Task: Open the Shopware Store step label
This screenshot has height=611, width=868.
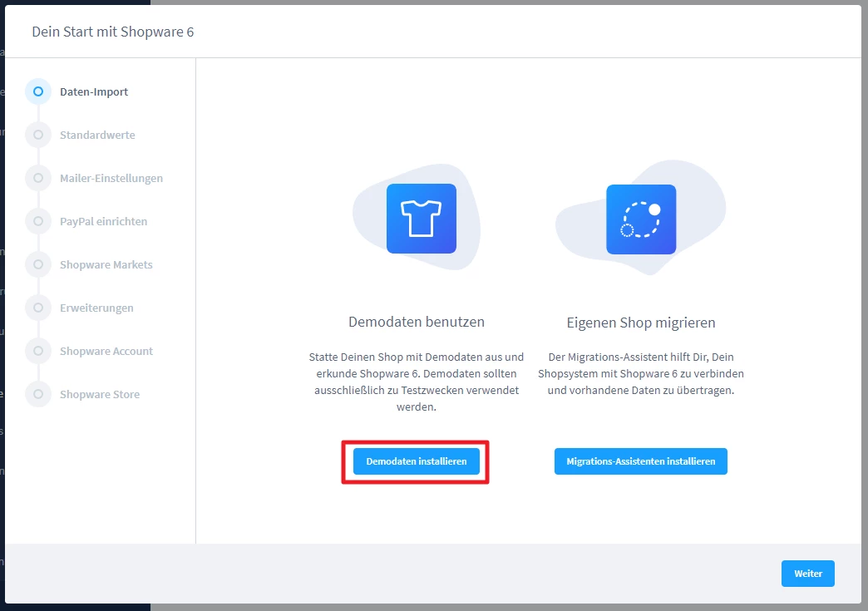Action: tap(100, 394)
